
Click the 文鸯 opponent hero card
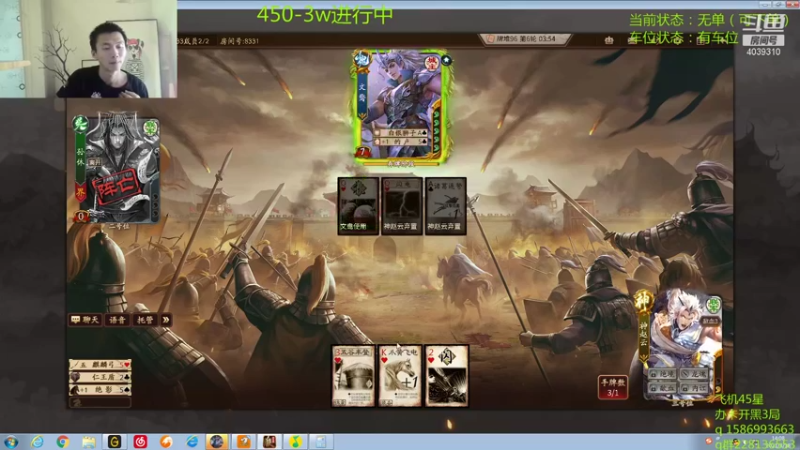point(402,107)
